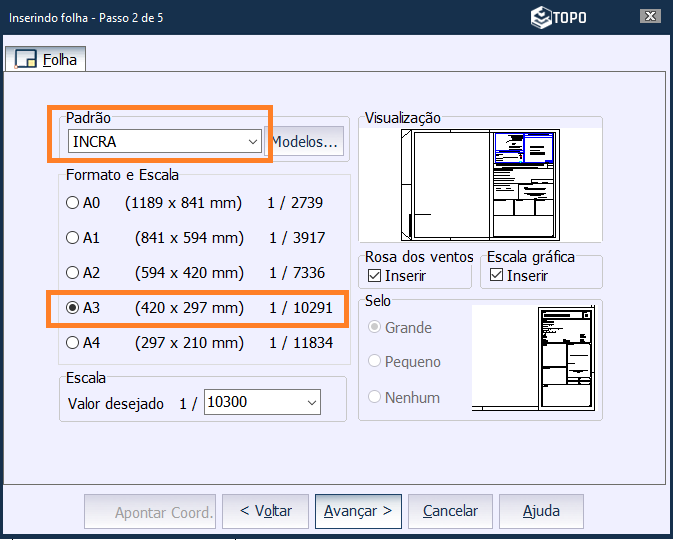The image size is (673, 540).
Task: Open the Modelos... button
Action: pos(304,142)
